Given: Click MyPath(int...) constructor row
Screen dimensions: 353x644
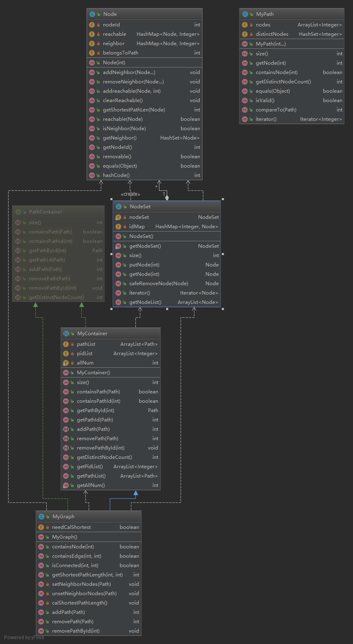Looking at the screenshot, I should 292,44.
